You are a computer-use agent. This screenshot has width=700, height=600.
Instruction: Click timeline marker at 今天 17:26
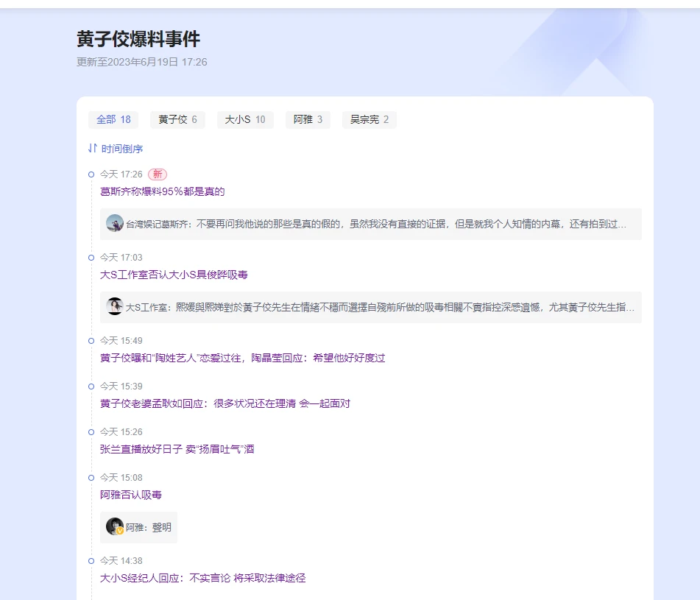[x=91, y=174]
